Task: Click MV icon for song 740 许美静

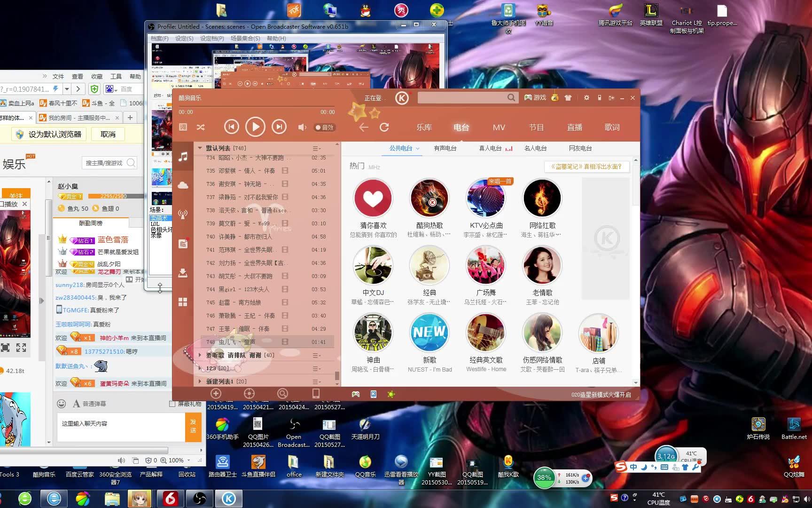Action: coord(285,237)
